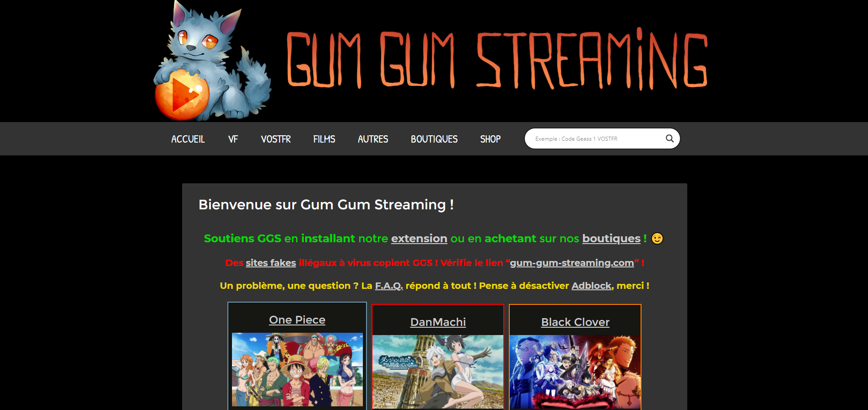Open the F.A.Q. link
The image size is (868, 410).
pos(389,286)
